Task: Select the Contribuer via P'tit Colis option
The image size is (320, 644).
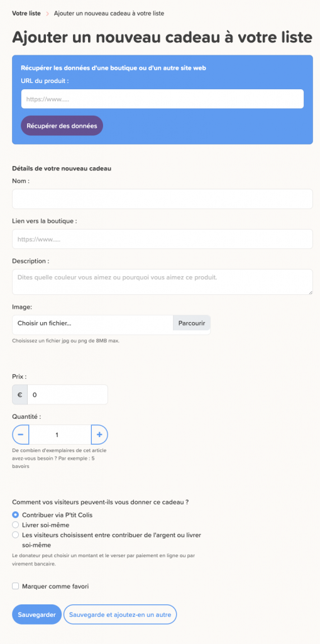Action: tap(16, 514)
